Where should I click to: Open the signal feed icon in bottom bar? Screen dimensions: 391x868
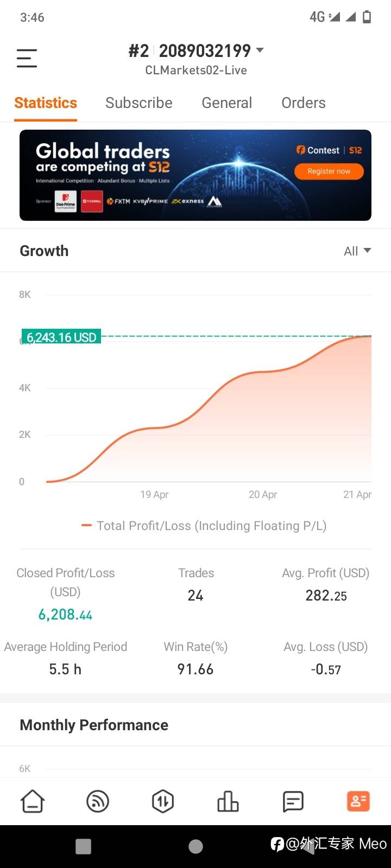(98, 801)
